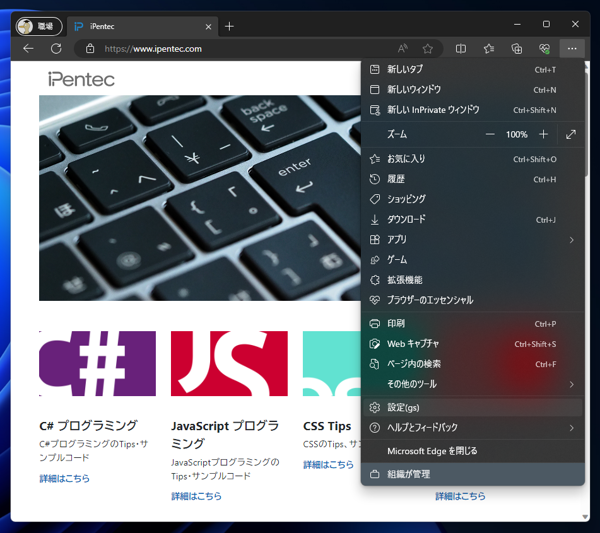This screenshot has width=600, height=533.
Task: Select Microsoft Edge を閉じる
Action: [x=473, y=451]
